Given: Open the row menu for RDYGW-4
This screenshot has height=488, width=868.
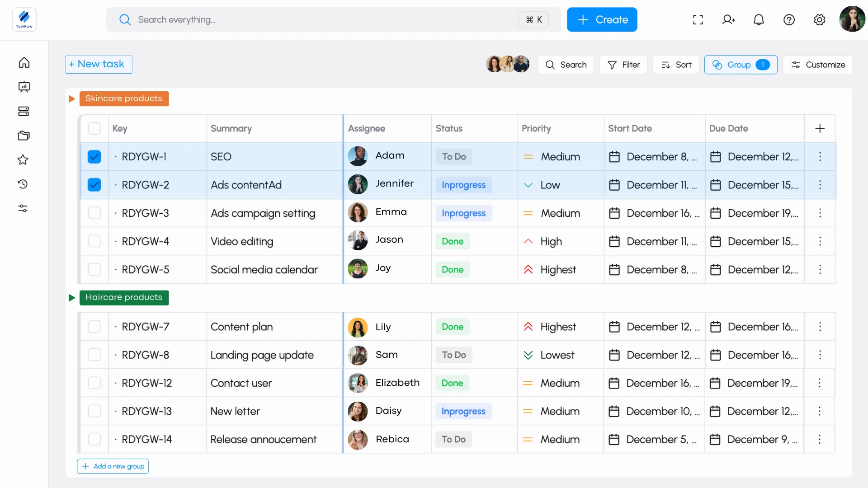Looking at the screenshot, I should click(x=820, y=241).
